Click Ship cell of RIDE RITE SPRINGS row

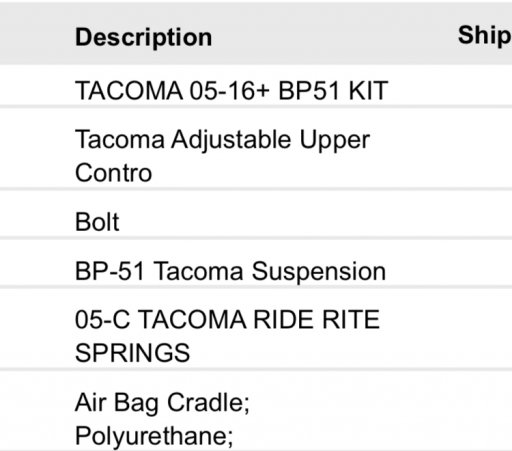(x=484, y=329)
